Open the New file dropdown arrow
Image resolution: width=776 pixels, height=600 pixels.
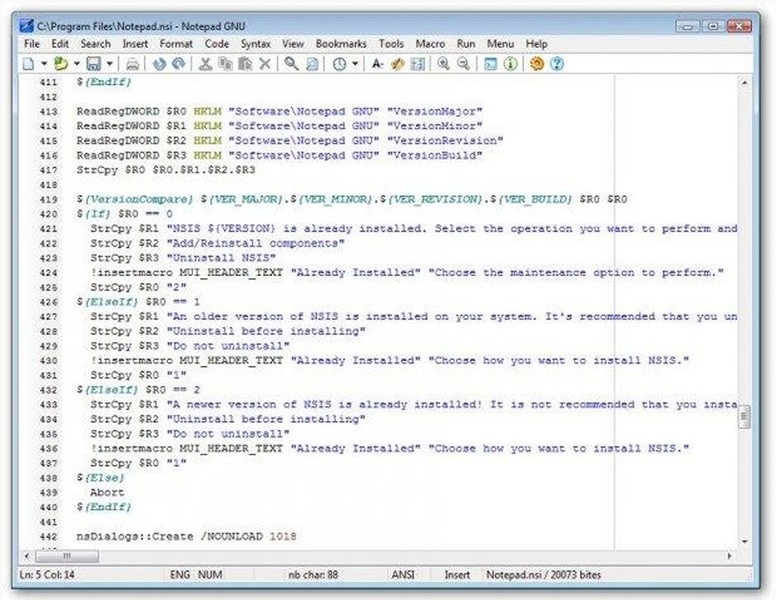44,64
